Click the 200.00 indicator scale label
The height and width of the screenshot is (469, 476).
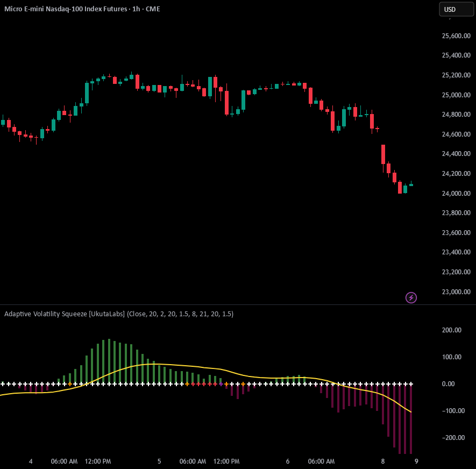click(451, 330)
